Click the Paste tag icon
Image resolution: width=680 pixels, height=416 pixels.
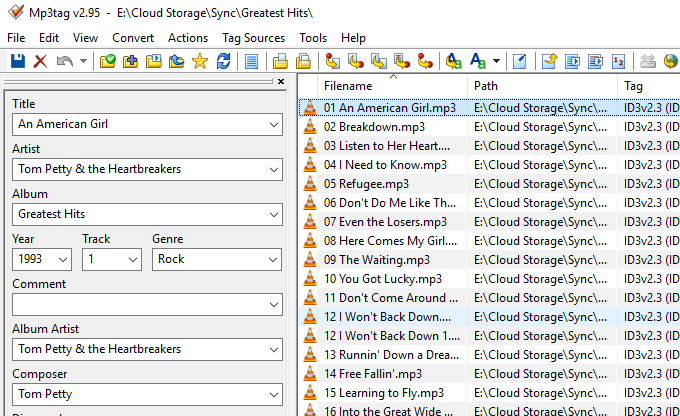pyautogui.click(x=304, y=61)
